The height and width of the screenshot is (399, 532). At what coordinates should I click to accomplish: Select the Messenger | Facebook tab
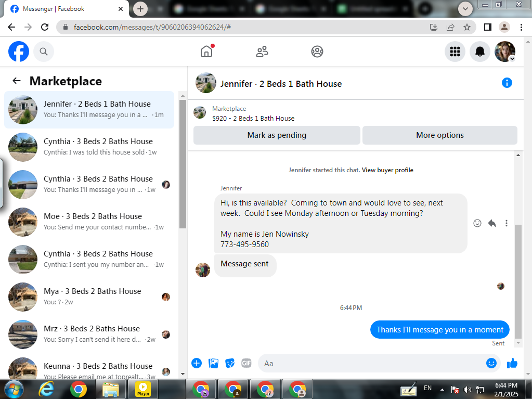[67, 9]
